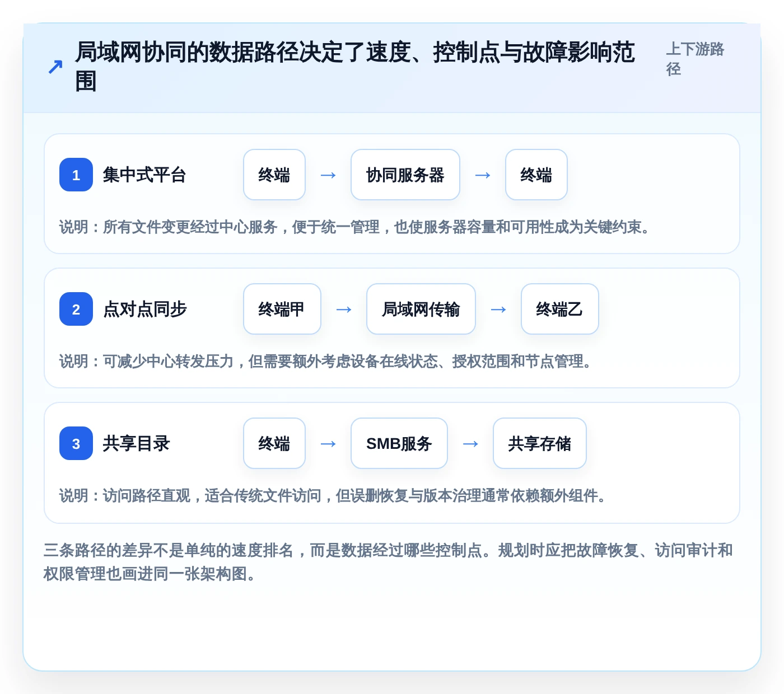Click the arrow between 局域网传输 and 终端乙

pyautogui.click(x=498, y=310)
